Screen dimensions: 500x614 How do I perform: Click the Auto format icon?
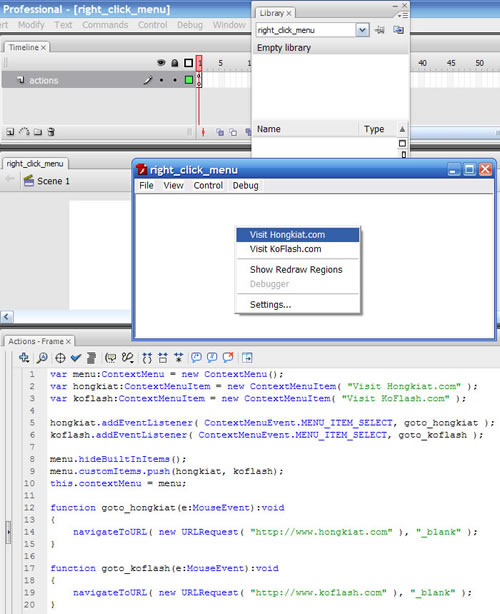[91, 357]
